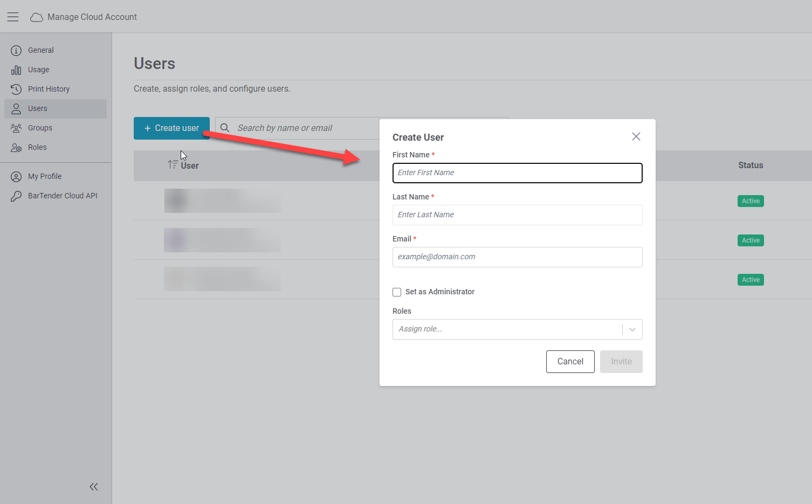Click the Cancel button

[x=570, y=362]
